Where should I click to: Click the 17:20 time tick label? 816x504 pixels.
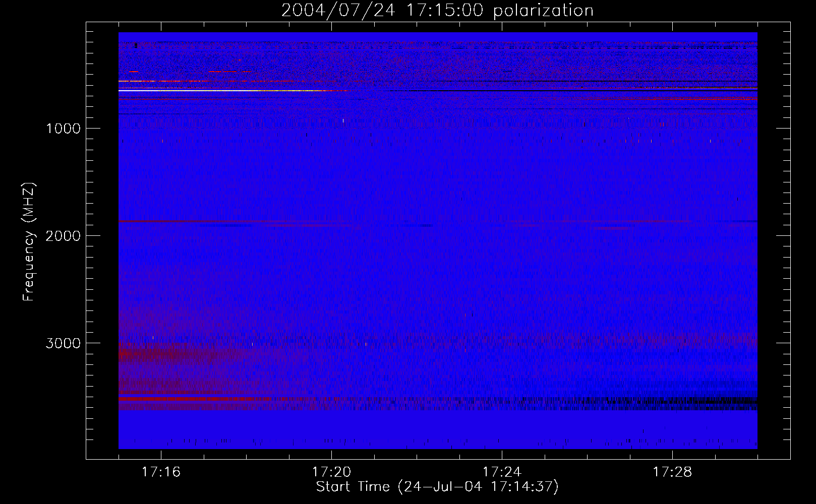(331, 472)
